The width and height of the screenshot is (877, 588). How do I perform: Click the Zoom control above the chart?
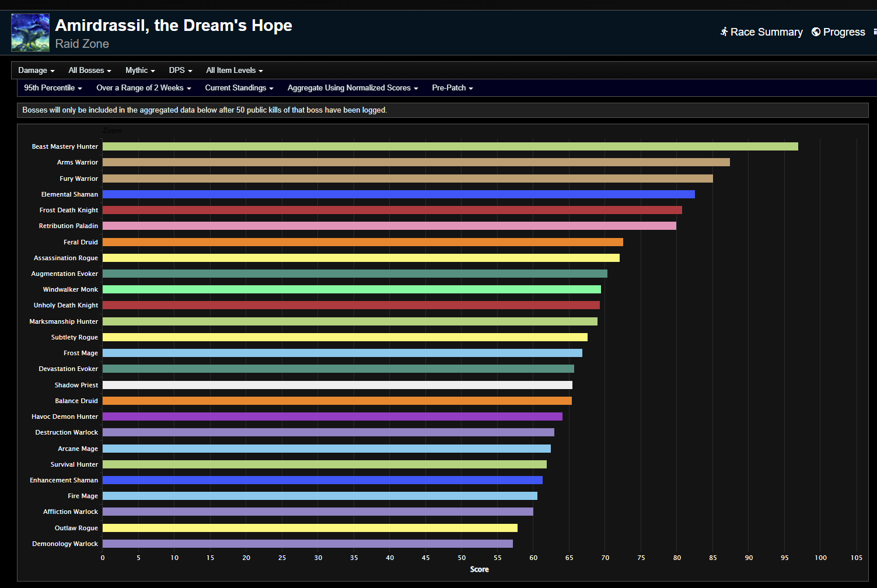(112, 130)
